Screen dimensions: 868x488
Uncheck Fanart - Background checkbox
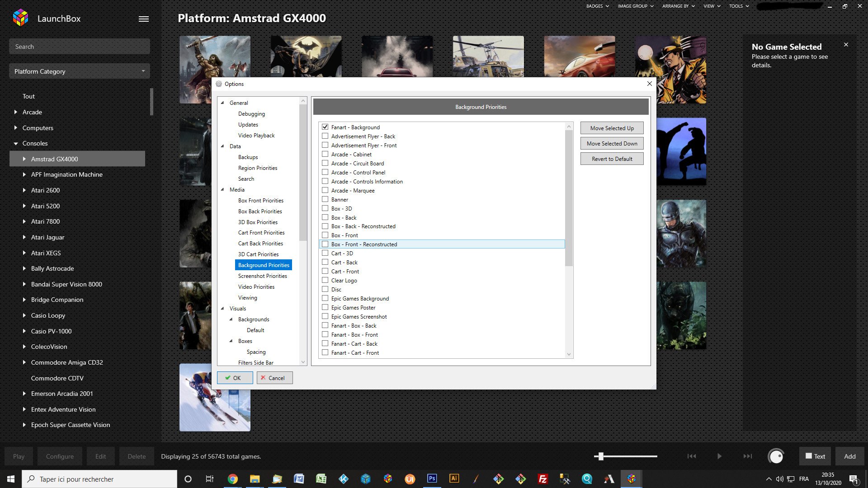point(325,127)
